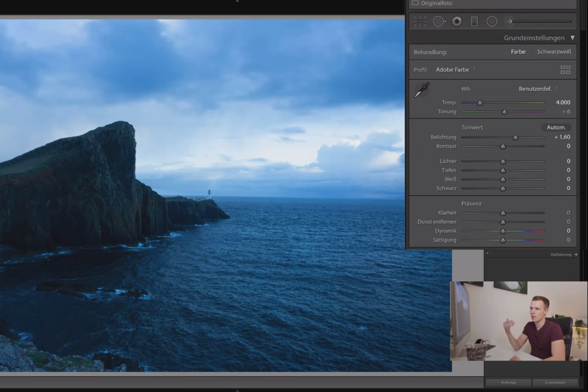Screen dimensions: 588x392
Task: Toggle the Originalfoto checkbox
Action: coord(415,3)
